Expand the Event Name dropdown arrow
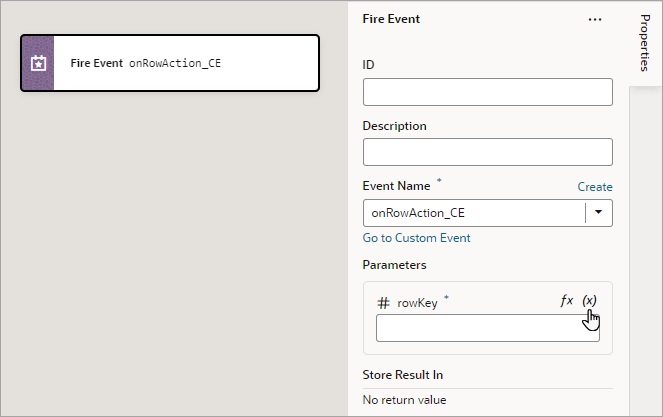Screen dimensions: 663x417 (x=599, y=213)
